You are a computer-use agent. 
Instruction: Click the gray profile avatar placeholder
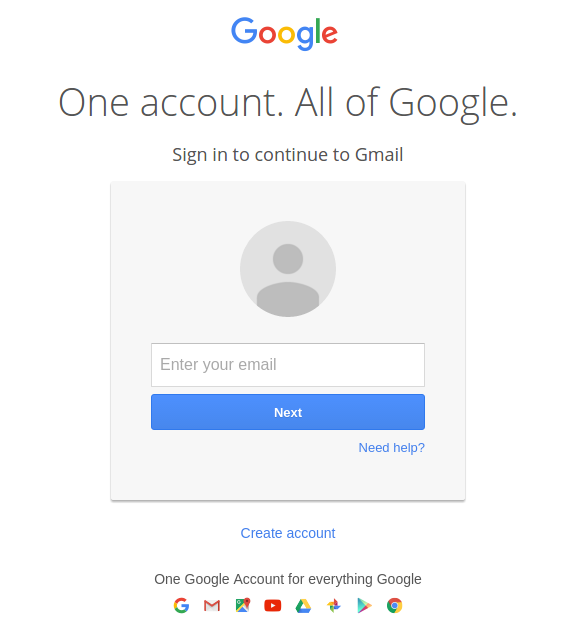pos(288,269)
